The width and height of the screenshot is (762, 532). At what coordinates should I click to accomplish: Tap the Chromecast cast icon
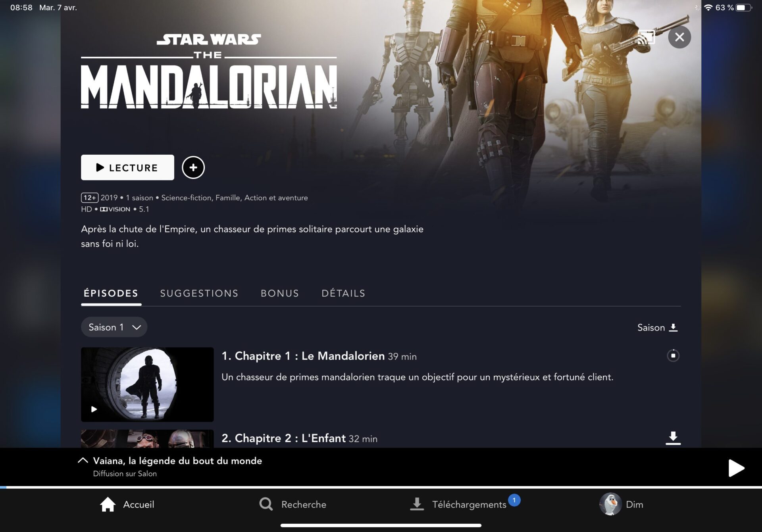pos(646,37)
